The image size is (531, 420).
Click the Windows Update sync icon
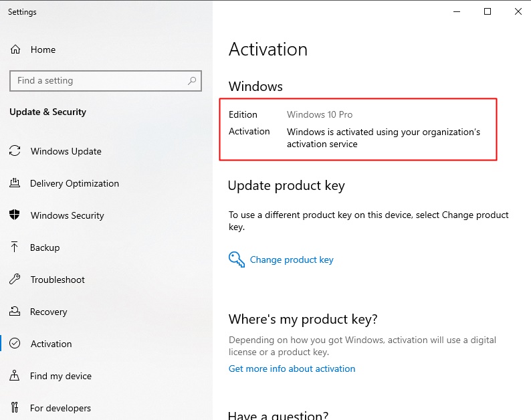click(x=15, y=150)
